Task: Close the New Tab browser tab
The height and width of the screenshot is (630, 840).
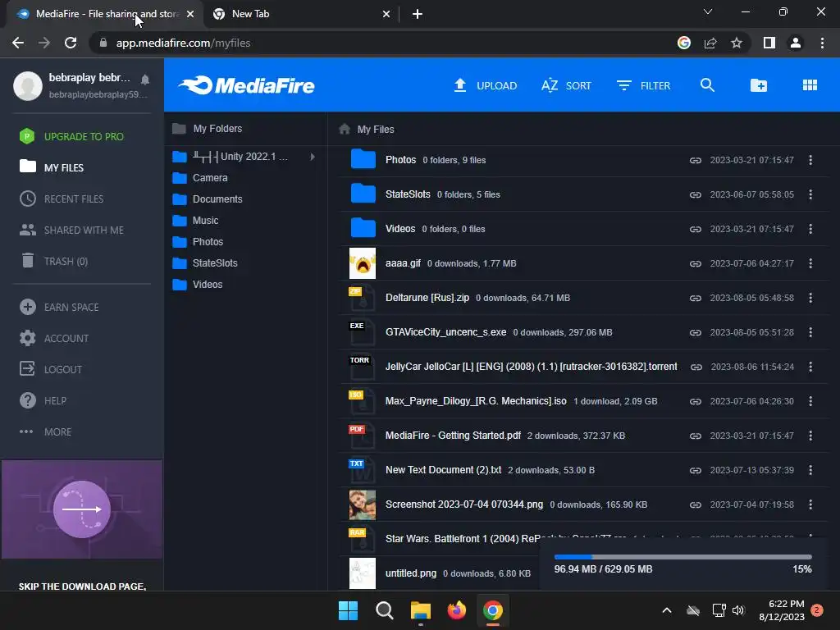Action: point(386,14)
